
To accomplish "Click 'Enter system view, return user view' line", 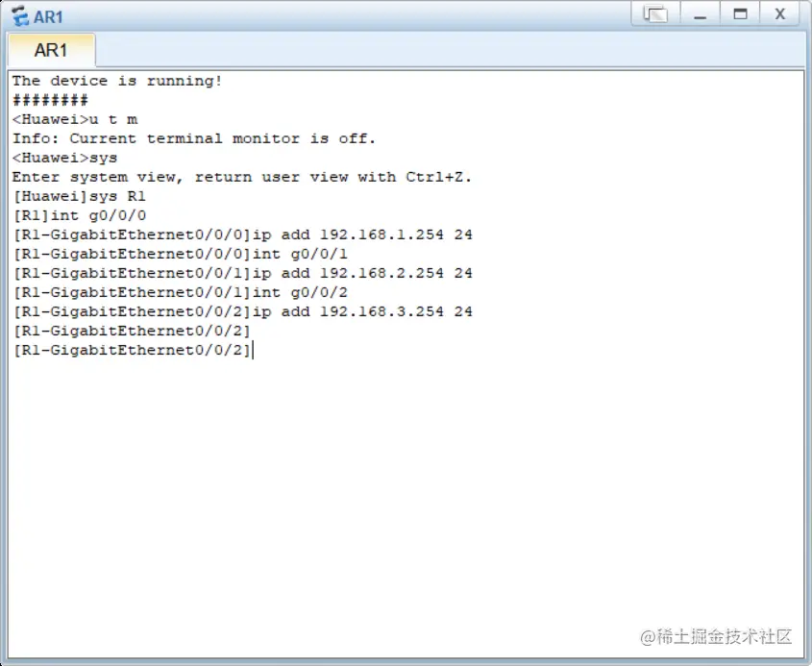I will (x=242, y=177).
